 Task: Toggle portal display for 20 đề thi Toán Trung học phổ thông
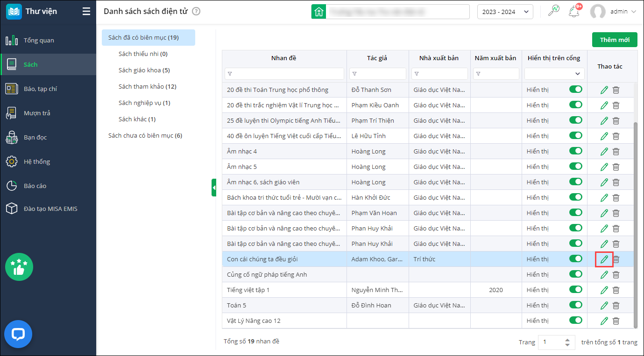tap(576, 90)
